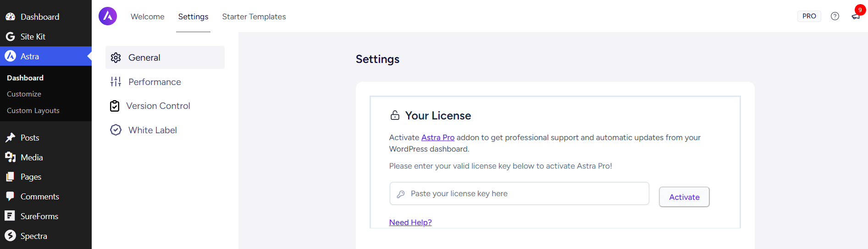Click the SureForms icon in sidebar
This screenshot has height=249, width=868.
pyautogui.click(x=10, y=216)
